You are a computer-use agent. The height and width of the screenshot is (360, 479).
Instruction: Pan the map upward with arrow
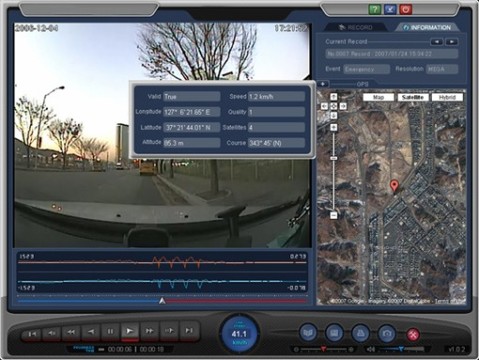334,97
